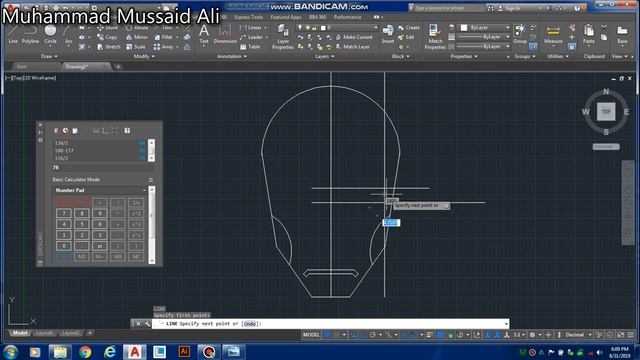Activate the Copy command

click(107, 37)
